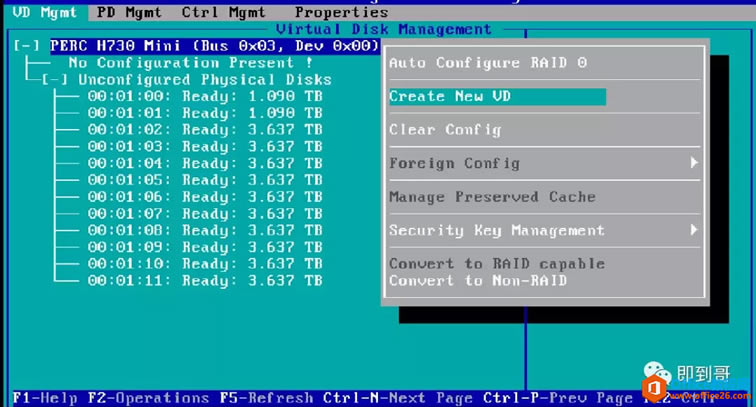Select disk 00:01:01 Ready 1.090 TB

point(205,113)
